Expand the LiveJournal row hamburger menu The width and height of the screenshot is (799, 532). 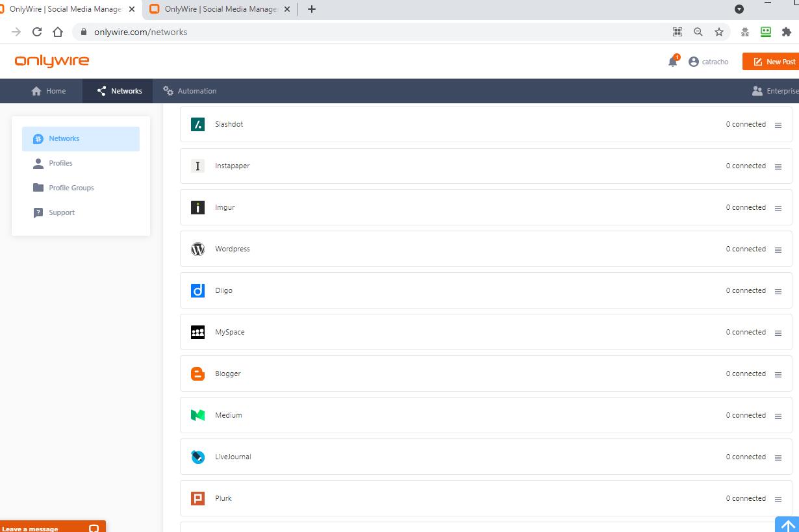778,458
